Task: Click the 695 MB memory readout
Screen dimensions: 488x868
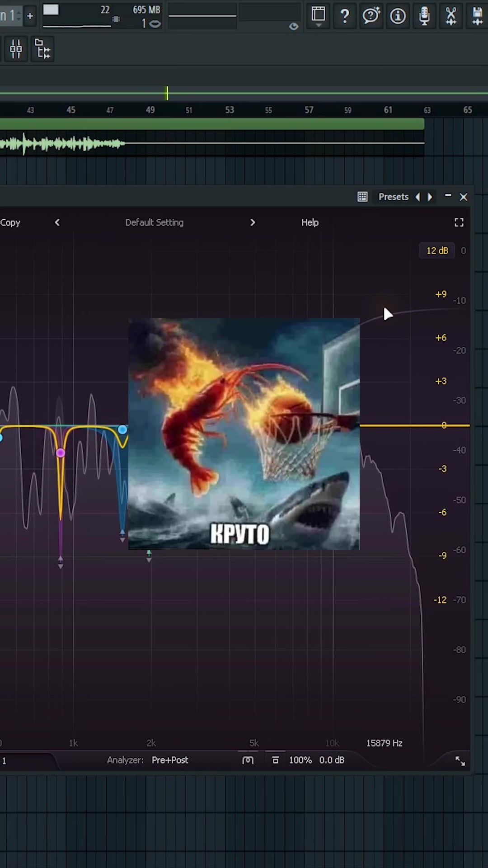Action: pos(146,9)
